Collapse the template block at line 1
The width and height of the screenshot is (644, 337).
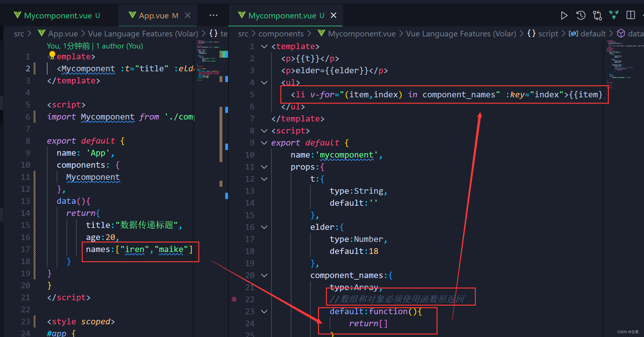pos(264,47)
